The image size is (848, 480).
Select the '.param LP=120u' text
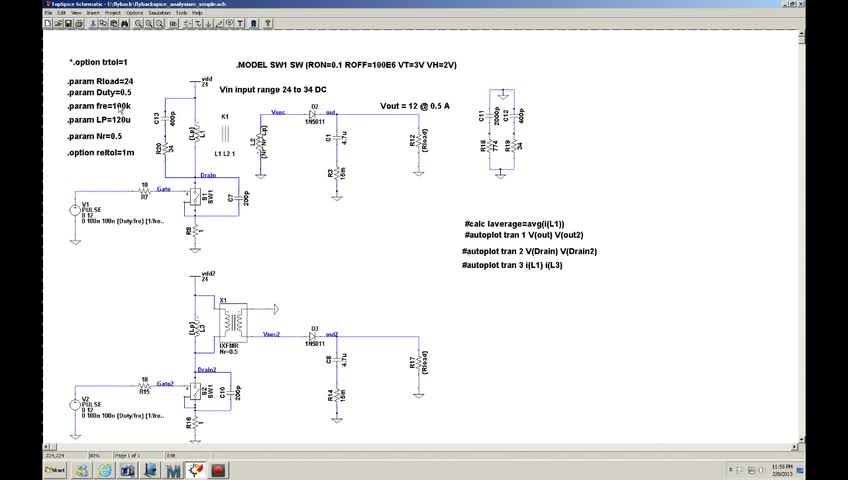99,120
